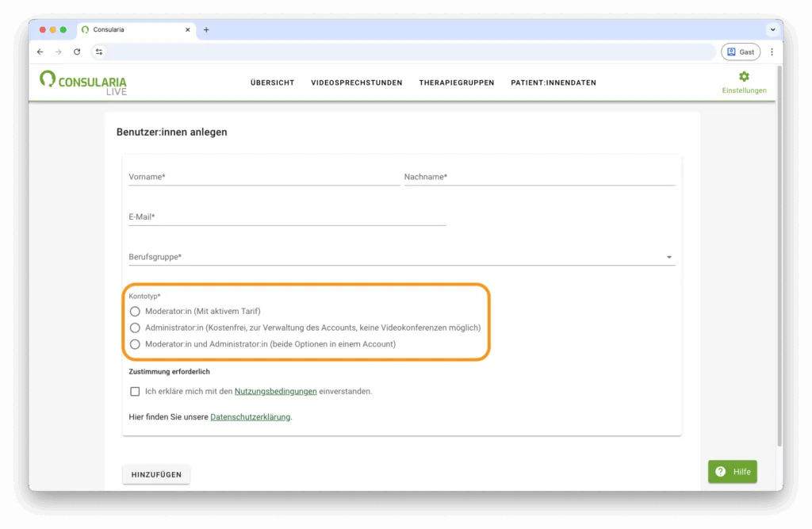Screen dimensions: 812x529
Task: Open the Einstellungen gear icon
Action: pos(744,77)
